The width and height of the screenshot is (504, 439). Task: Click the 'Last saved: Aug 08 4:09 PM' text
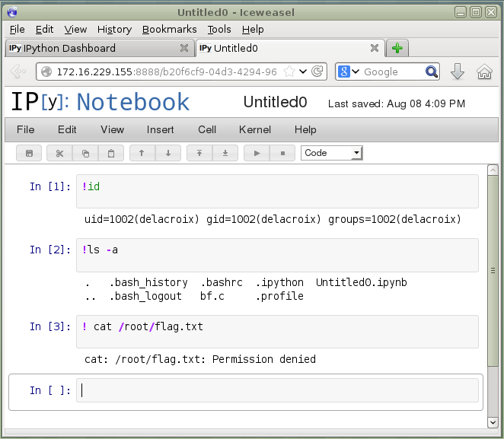pyautogui.click(x=397, y=103)
